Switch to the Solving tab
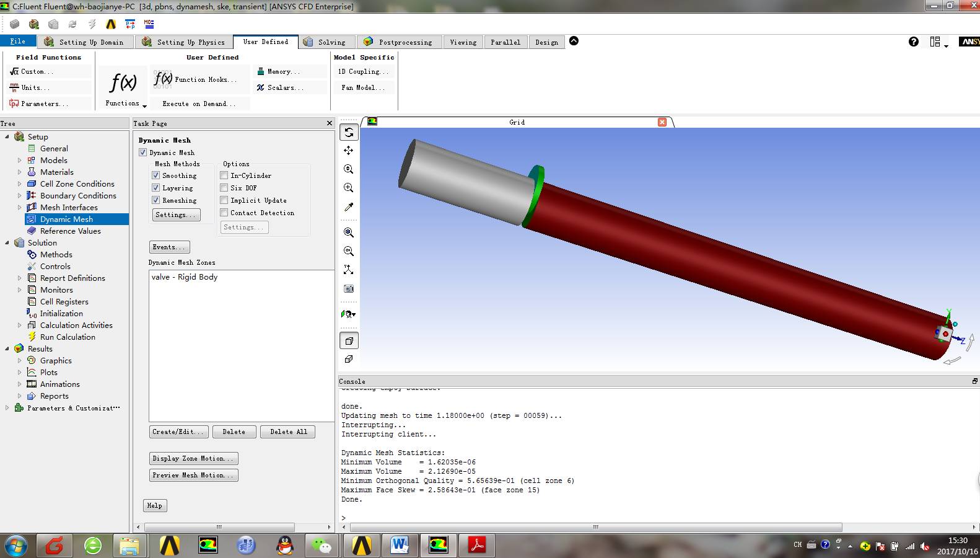Viewport: 980px width, 558px height. click(326, 42)
